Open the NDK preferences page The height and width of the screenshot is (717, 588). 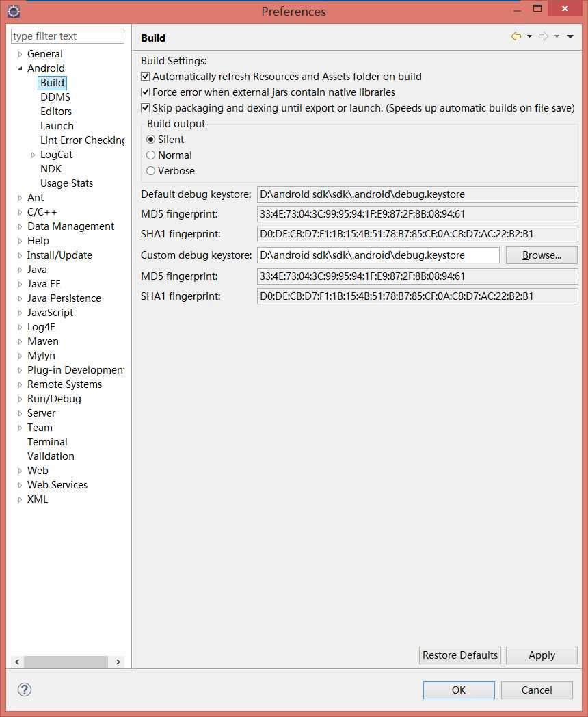click(x=51, y=169)
